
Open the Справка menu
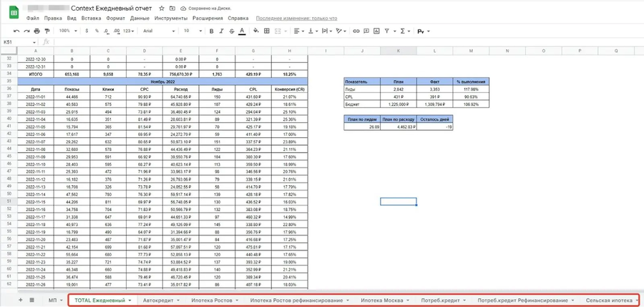tap(238, 19)
